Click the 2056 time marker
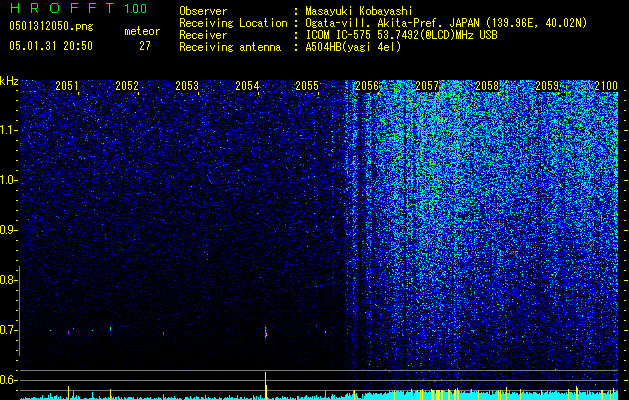 pos(367,86)
